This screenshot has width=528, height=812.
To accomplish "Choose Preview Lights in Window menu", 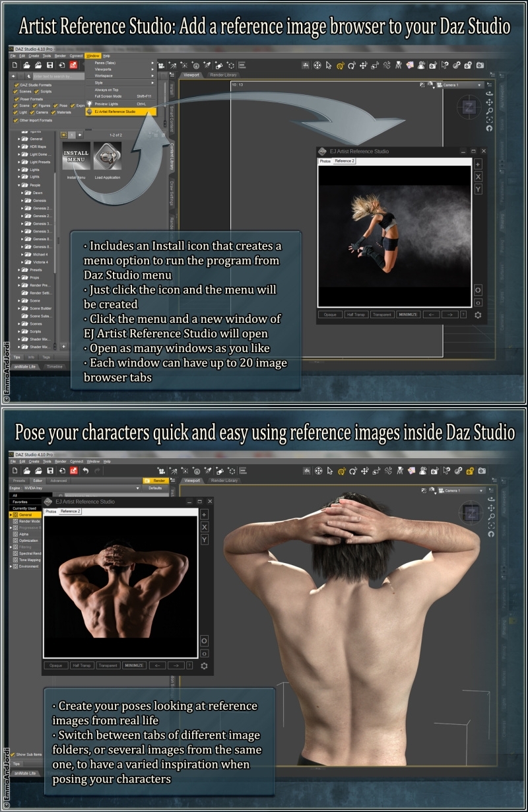I will [x=121, y=104].
